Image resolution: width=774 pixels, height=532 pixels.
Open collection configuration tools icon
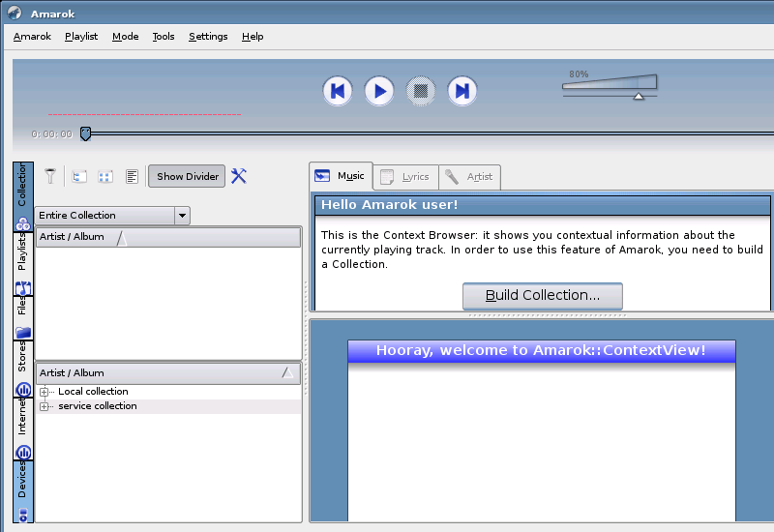coord(238,176)
